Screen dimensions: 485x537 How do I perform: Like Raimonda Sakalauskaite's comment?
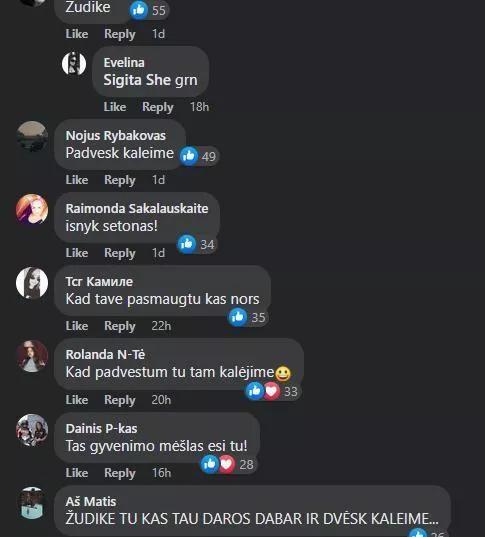[x=77, y=253]
